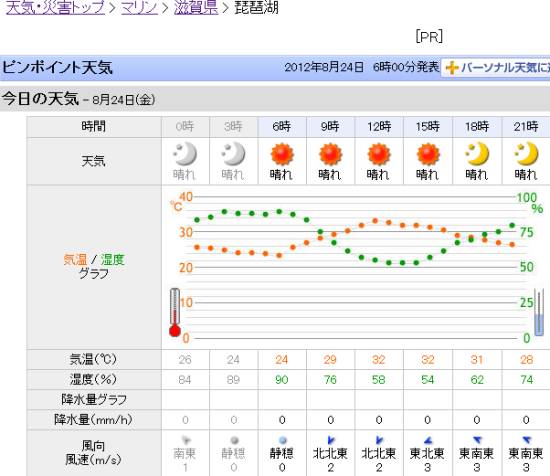Open the 天気・災害トップ breadcrumb link
This screenshot has height=476, width=550.
55,7
